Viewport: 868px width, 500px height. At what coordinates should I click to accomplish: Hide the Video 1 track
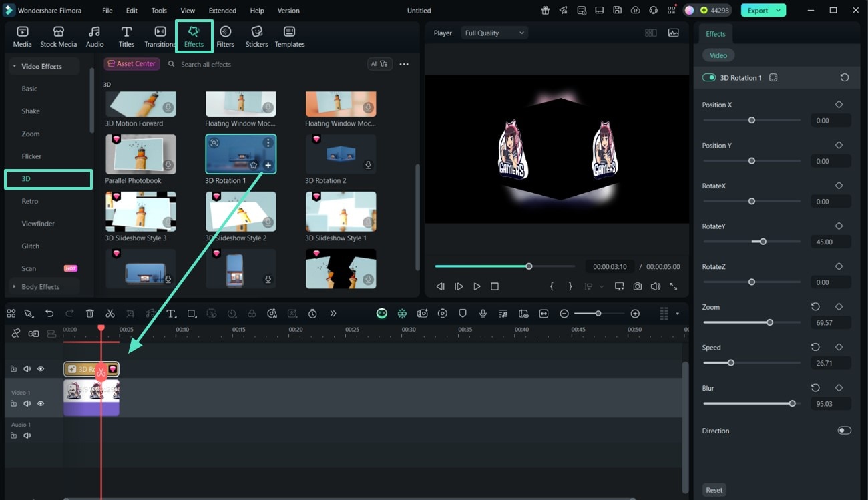41,404
